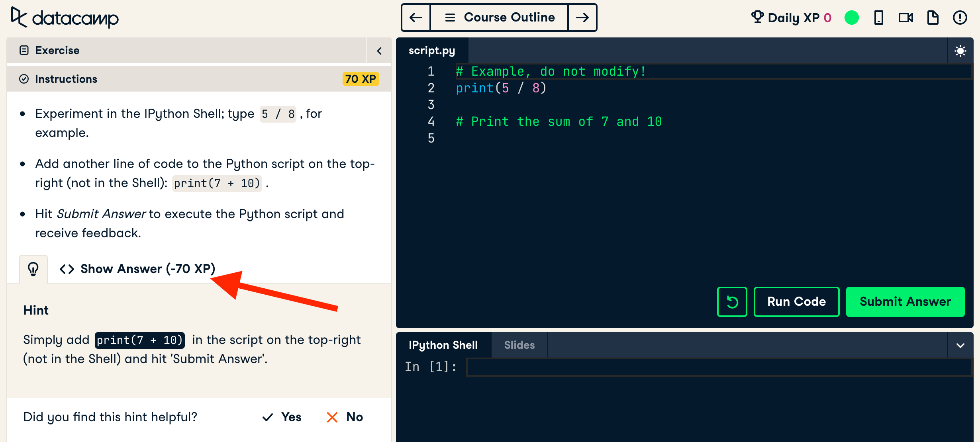
Task: Click the DataCamp logo
Action: pos(65,18)
